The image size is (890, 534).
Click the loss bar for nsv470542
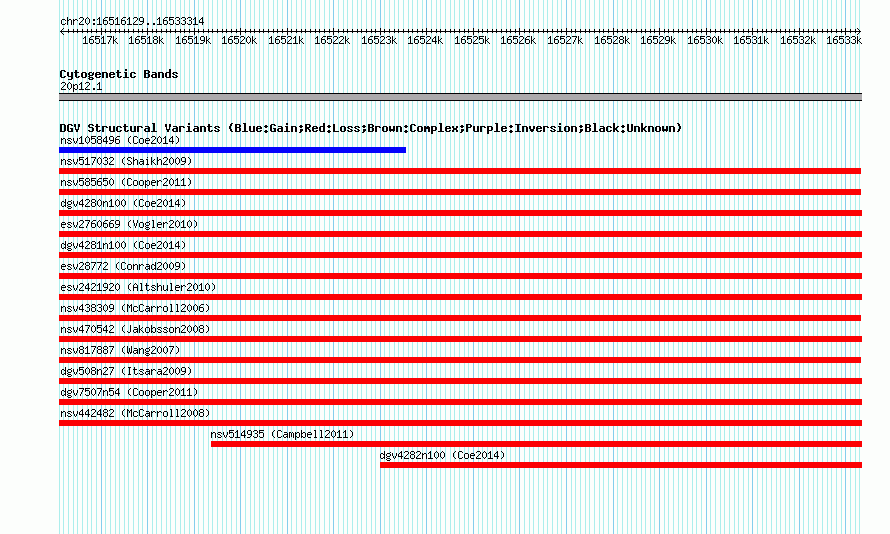point(460,339)
